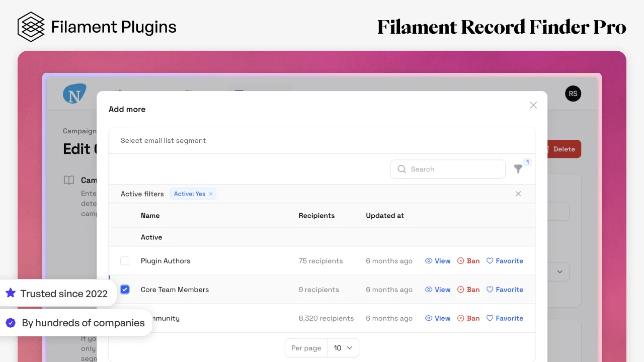This screenshot has height=362, width=644.
Task: Click the Plugin Authors row name
Action: point(166,261)
